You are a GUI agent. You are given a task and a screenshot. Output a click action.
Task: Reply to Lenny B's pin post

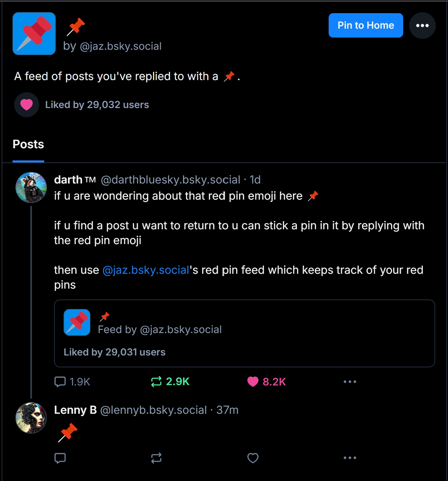point(60,458)
